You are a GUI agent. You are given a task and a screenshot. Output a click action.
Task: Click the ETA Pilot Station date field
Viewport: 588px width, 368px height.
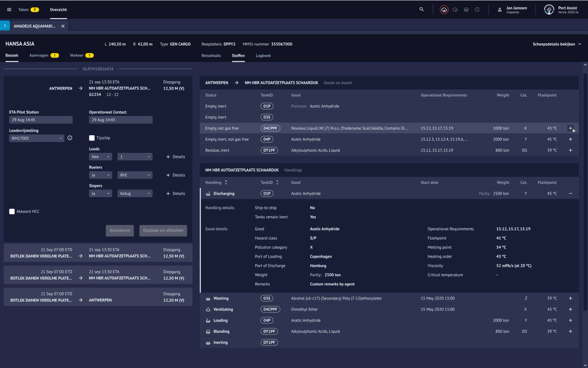click(x=40, y=120)
